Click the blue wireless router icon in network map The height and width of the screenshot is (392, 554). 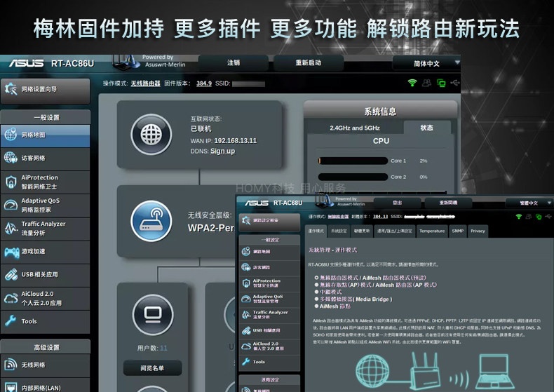pos(151,221)
